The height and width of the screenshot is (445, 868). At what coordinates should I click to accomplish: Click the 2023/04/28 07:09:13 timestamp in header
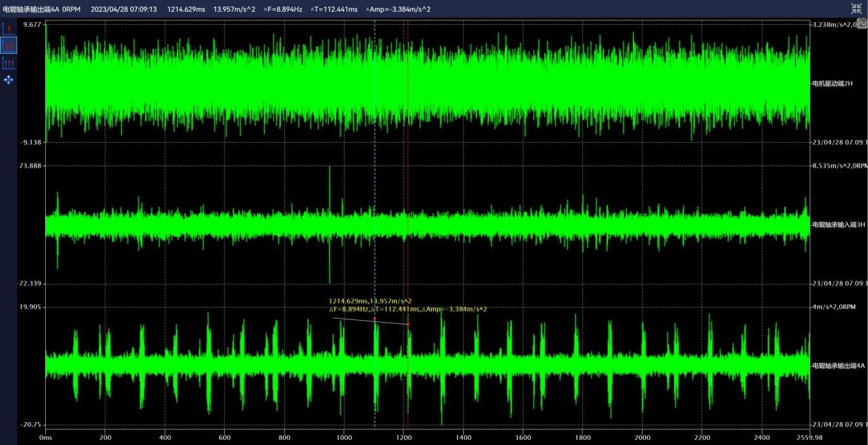click(x=124, y=9)
